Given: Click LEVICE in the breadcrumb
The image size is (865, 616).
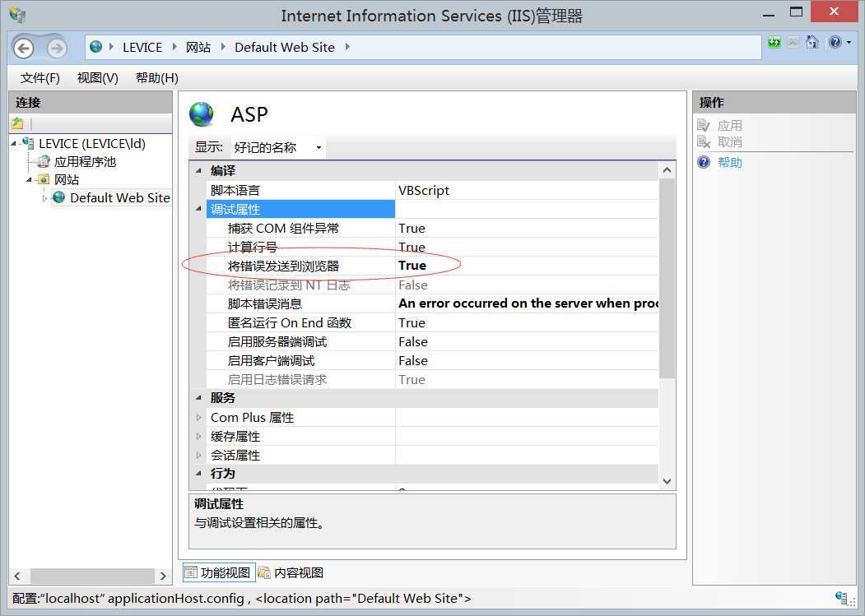Looking at the screenshot, I should [x=142, y=48].
